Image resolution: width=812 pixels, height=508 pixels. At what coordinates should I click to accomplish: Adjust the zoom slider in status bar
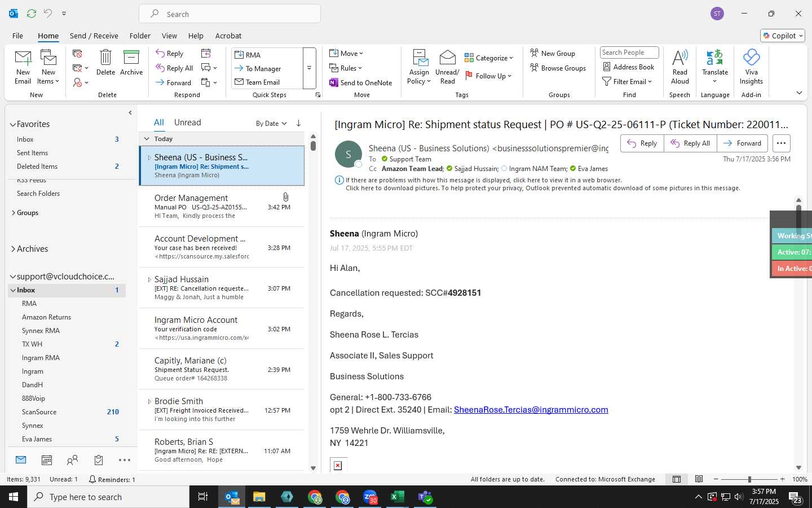[749, 479]
